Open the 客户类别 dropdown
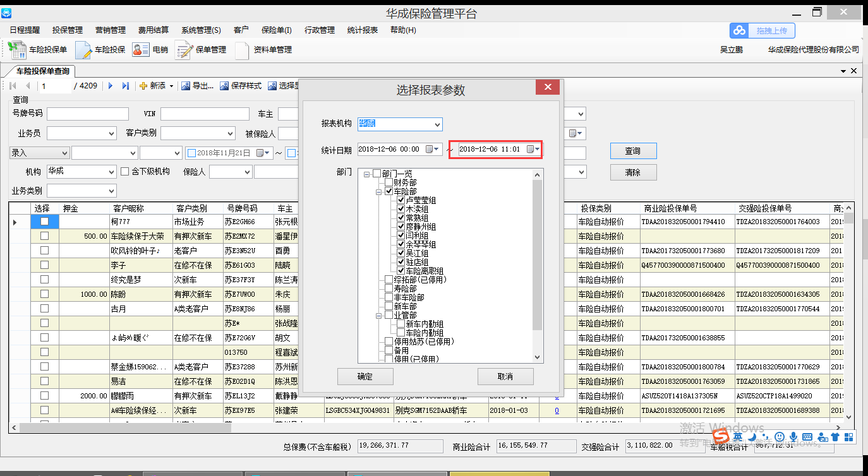The height and width of the screenshot is (476, 868). point(231,133)
